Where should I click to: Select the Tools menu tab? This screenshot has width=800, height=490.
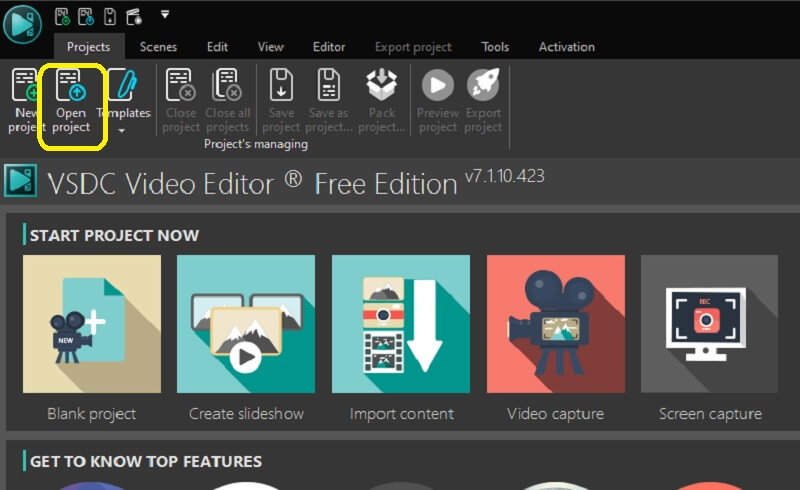click(495, 47)
